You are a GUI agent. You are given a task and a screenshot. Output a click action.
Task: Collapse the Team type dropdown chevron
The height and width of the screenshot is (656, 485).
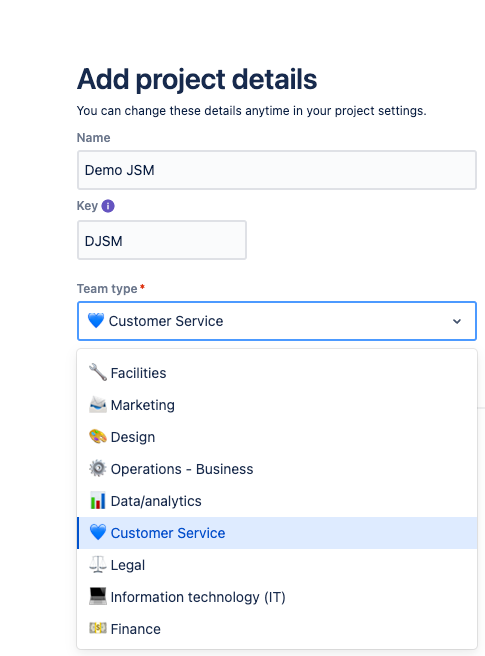457,321
